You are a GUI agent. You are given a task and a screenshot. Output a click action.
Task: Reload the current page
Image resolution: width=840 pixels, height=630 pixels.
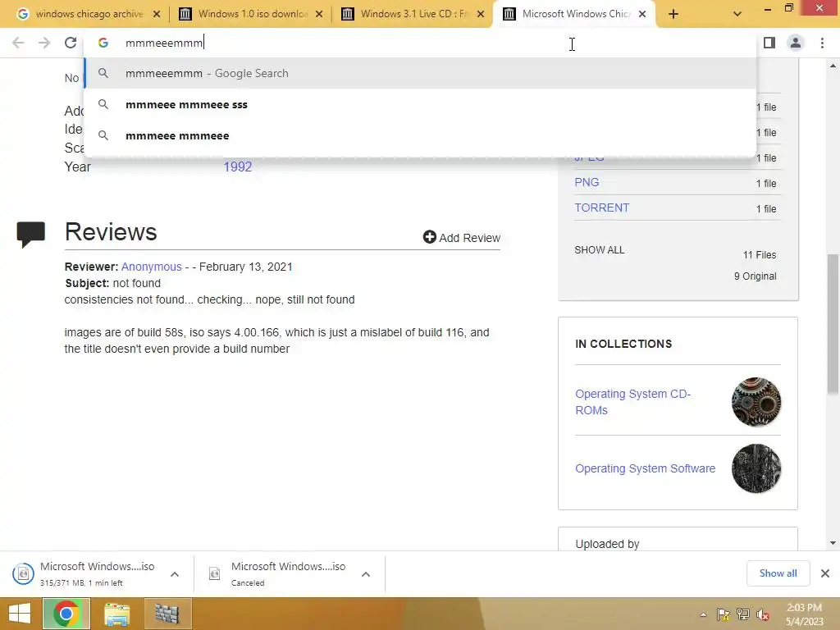point(71,43)
